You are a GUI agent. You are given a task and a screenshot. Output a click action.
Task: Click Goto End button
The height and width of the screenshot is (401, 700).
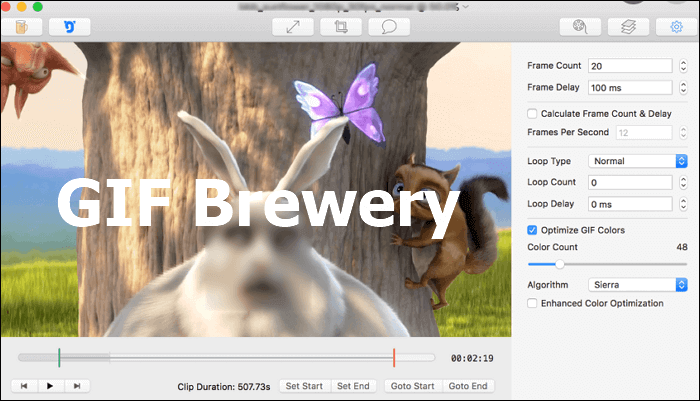468,386
